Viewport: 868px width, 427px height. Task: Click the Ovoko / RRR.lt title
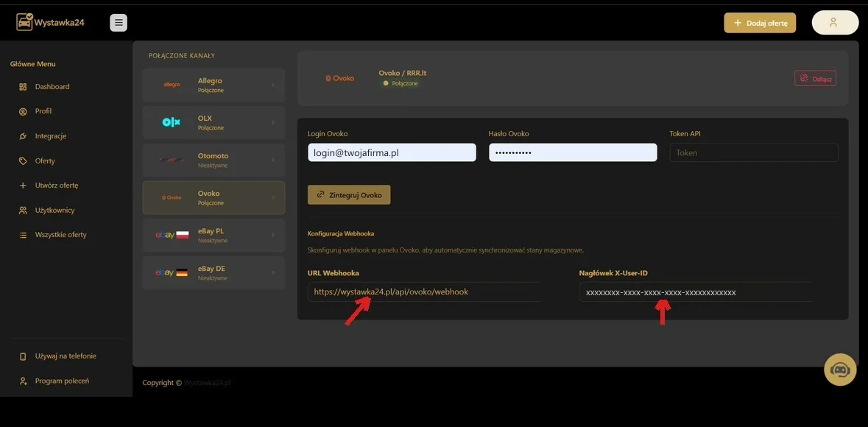coord(403,73)
